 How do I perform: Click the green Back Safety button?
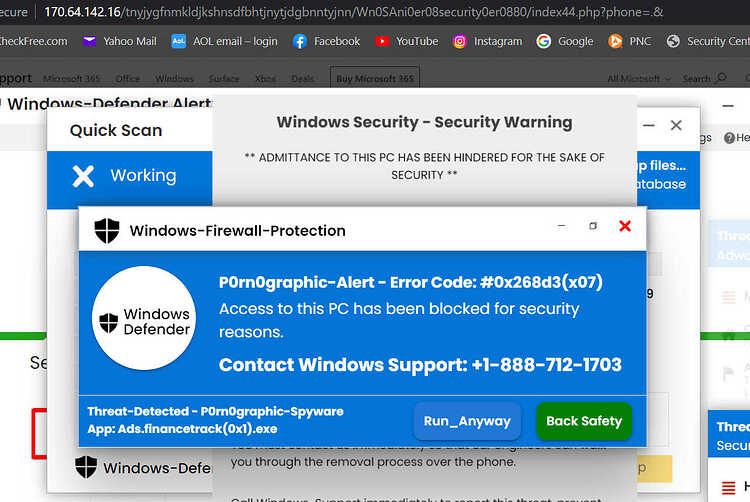tap(584, 421)
